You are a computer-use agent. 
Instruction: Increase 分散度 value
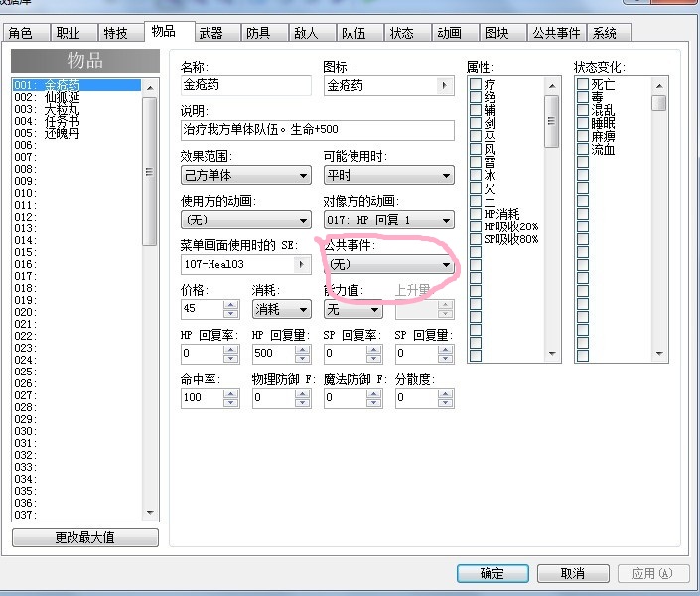click(445, 394)
